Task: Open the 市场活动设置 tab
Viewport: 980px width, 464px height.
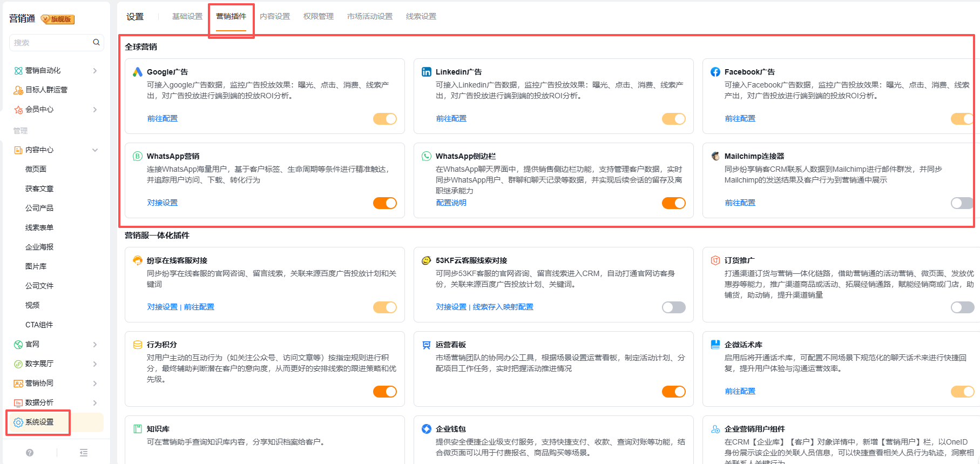Action: tap(370, 17)
